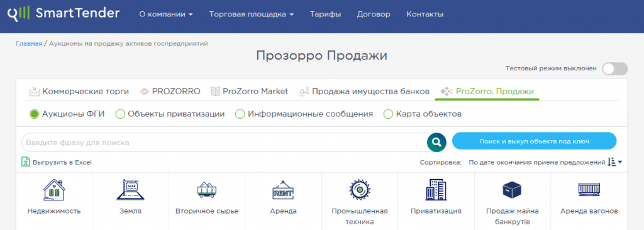
Task: Click the Excel export icon
Action: [x=26, y=162]
